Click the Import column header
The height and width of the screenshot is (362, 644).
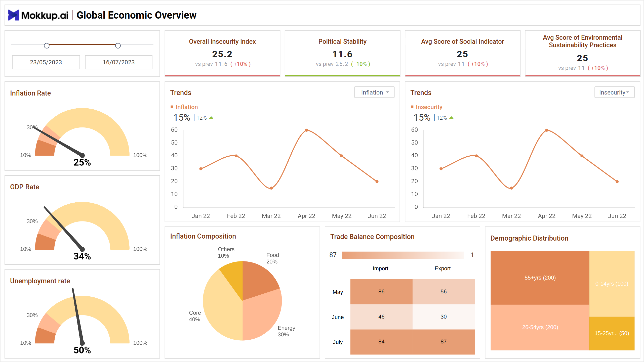click(x=380, y=268)
